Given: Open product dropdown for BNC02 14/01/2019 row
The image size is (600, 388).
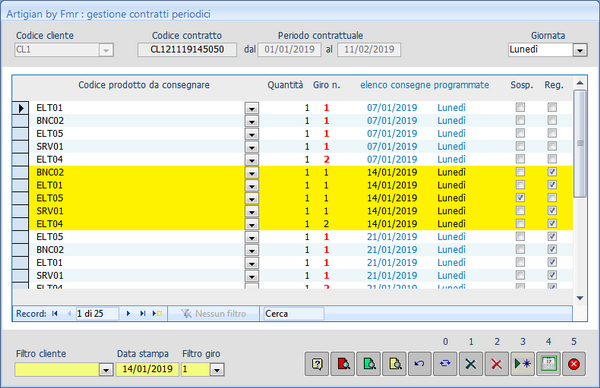Looking at the screenshot, I should (251, 173).
